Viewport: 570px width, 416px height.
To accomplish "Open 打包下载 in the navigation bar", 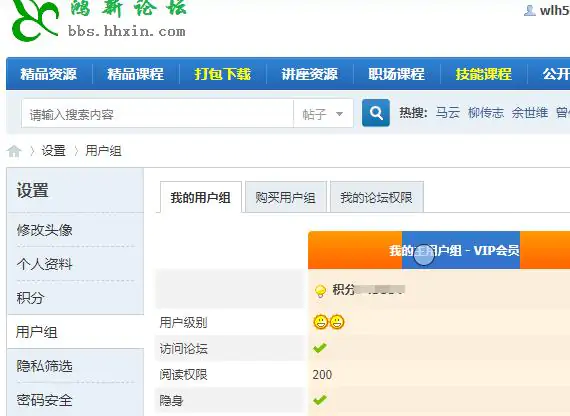I will 222,74.
